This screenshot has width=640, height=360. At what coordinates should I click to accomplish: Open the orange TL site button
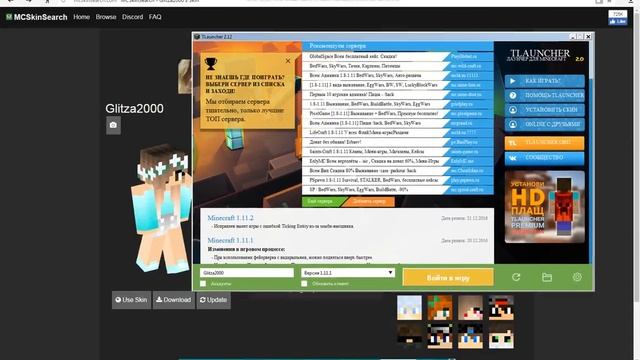click(x=544, y=143)
